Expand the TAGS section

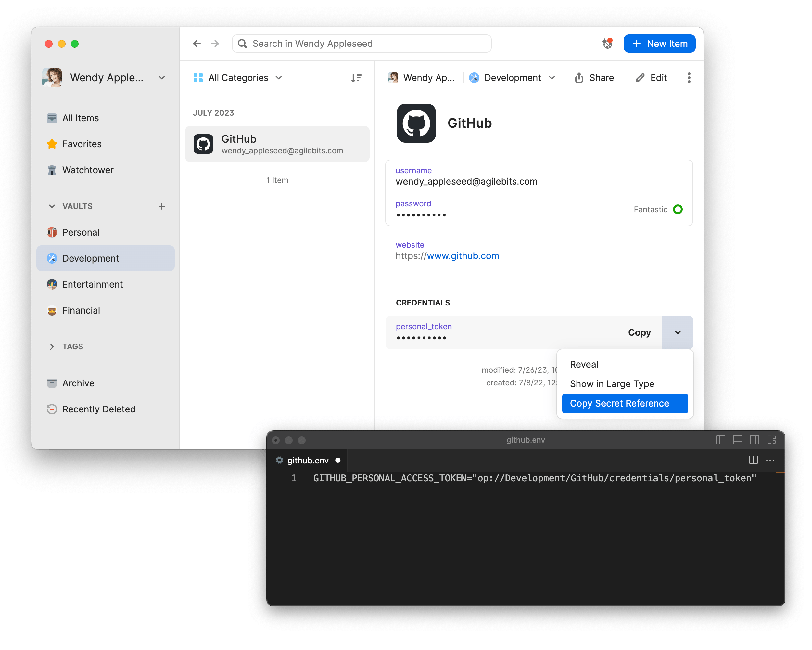pos(52,347)
